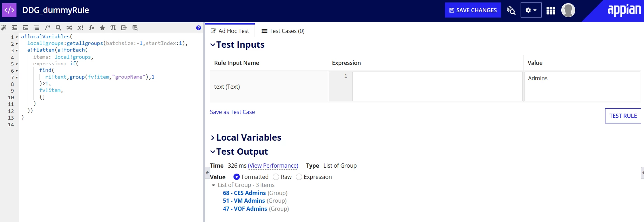
Task: Select the Formatted value radio button
Action: point(237,177)
